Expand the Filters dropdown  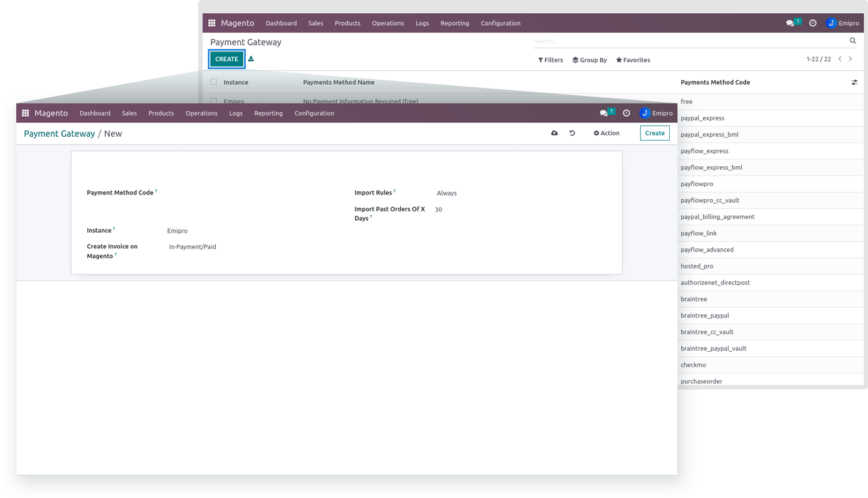point(550,60)
